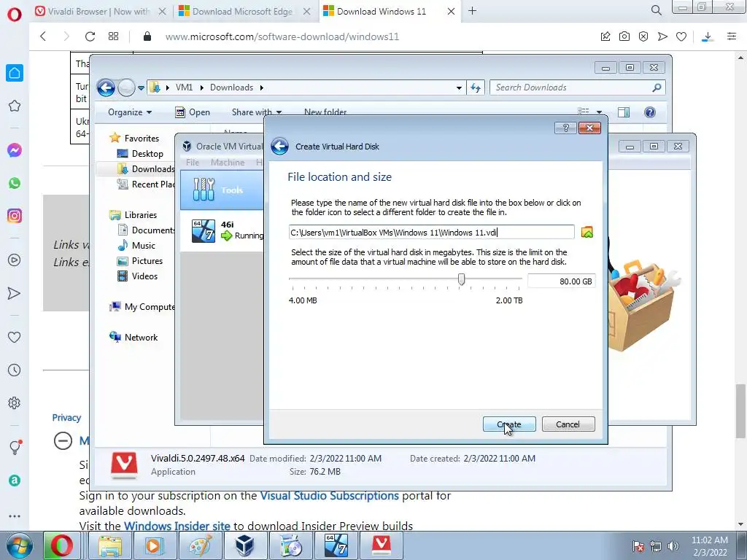
Task: Select Tools in VirtualBox Manager
Action: pyautogui.click(x=222, y=190)
